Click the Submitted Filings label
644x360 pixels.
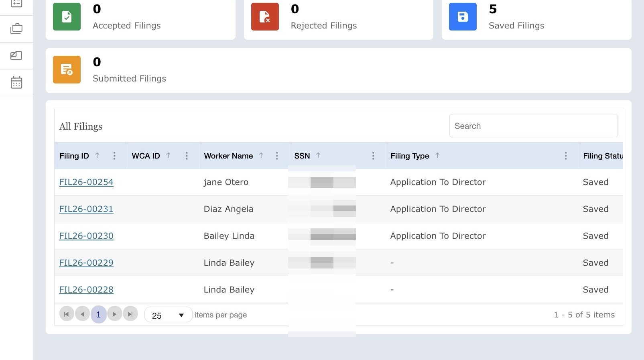pyautogui.click(x=129, y=79)
